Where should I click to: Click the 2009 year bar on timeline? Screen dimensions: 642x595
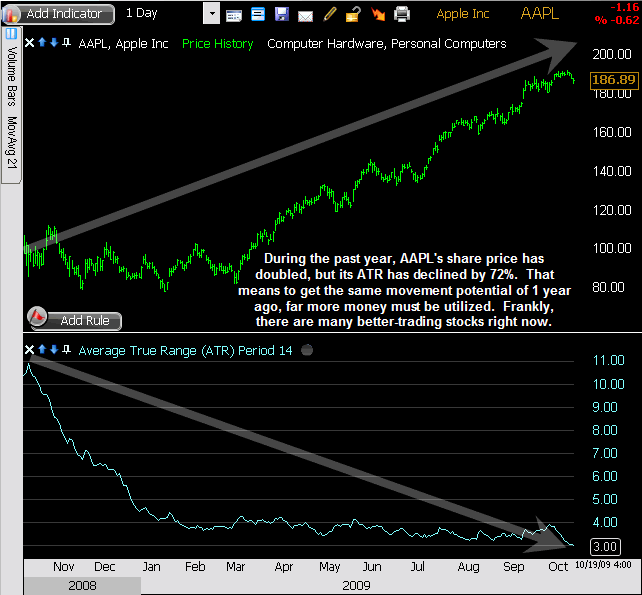tap(356, 586)
